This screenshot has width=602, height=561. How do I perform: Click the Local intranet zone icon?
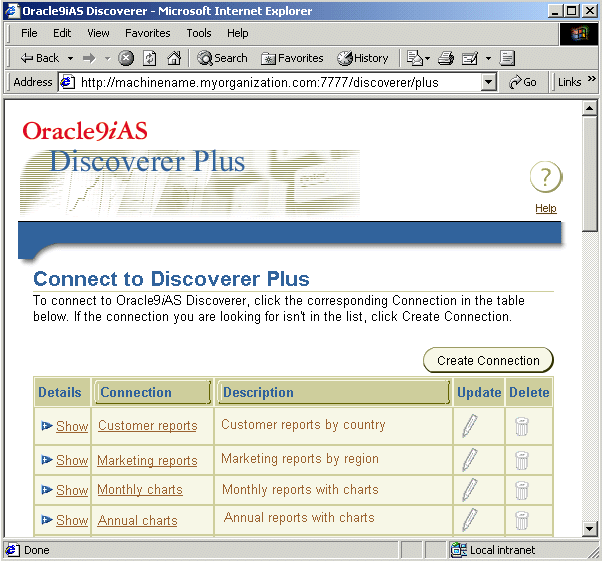[458, 550]
